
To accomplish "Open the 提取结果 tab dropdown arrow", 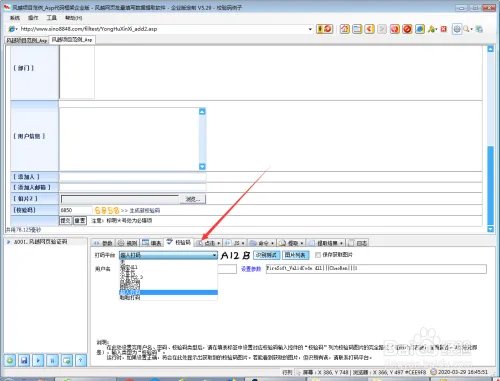I will click(341, 243).
